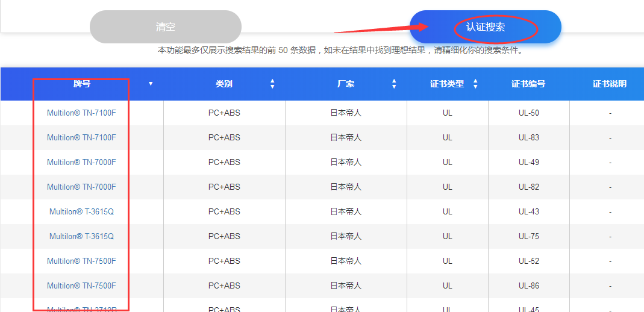Image resolution: width=644 pixels, height=312 pixels.
Task: Open Multilon TN-7500F link in UL-52 row
Action: click(x=81, y=261)
